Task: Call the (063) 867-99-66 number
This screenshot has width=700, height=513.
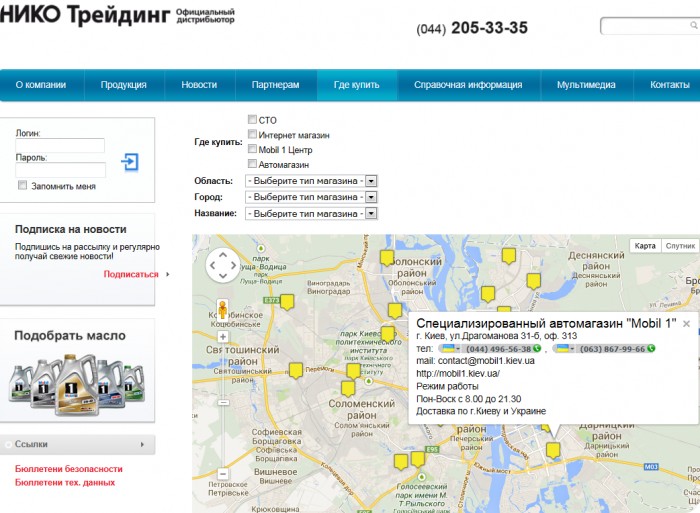Action: click(612, 349)
